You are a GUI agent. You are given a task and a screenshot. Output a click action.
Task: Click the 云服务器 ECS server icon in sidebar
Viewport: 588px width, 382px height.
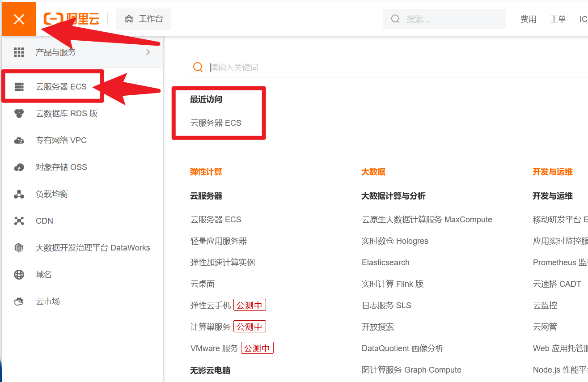point(19,87)
